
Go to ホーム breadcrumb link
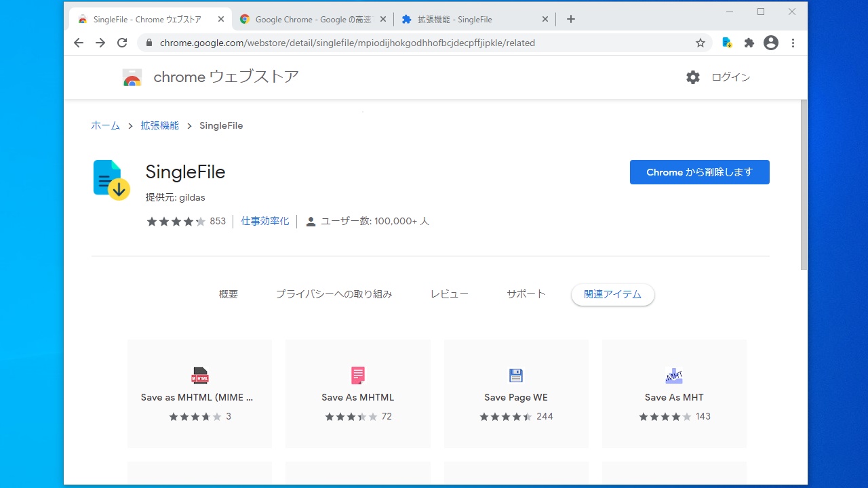pyautogui.click(x=106, y=125)
